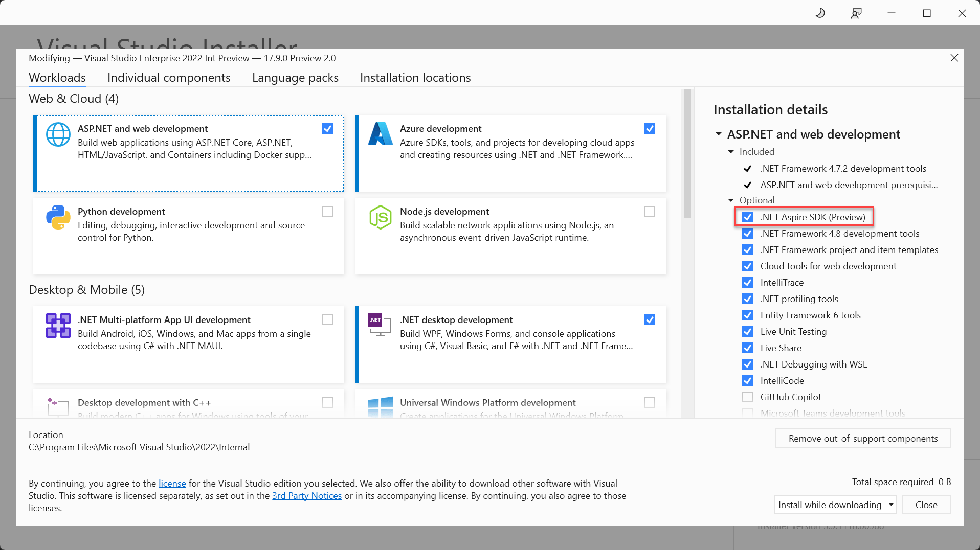Uncheck IntelliCode component
The width and height of the screenshot is (980, 550).
747,381
